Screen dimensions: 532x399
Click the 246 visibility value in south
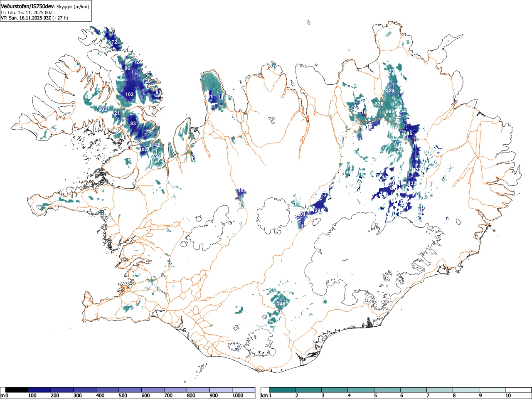click(x=281, y=304)
